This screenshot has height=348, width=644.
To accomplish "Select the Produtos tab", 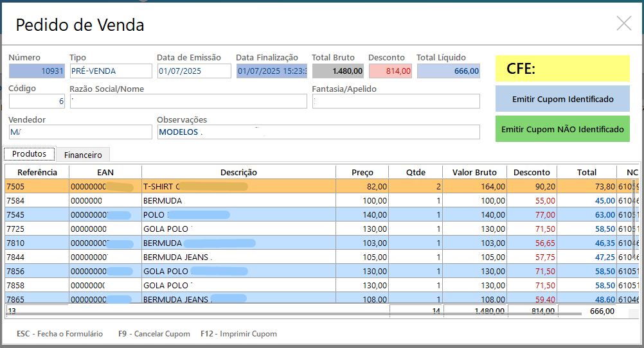I will [x=30, y=154].
